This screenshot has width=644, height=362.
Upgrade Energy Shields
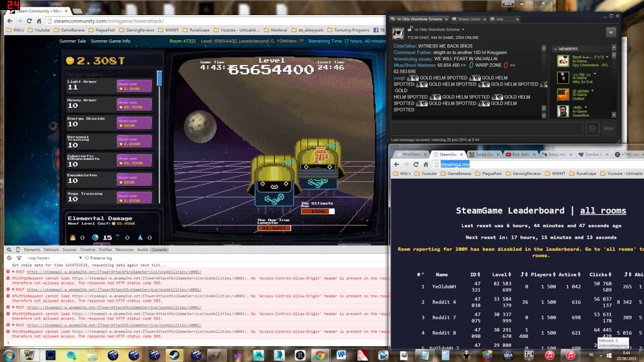[x=134, y=123]
